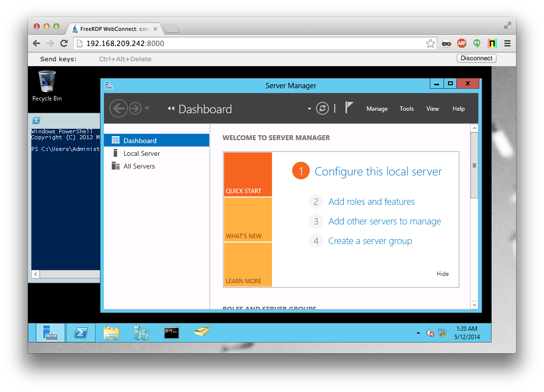Open the Tools menu

click(x=406, y=108)
